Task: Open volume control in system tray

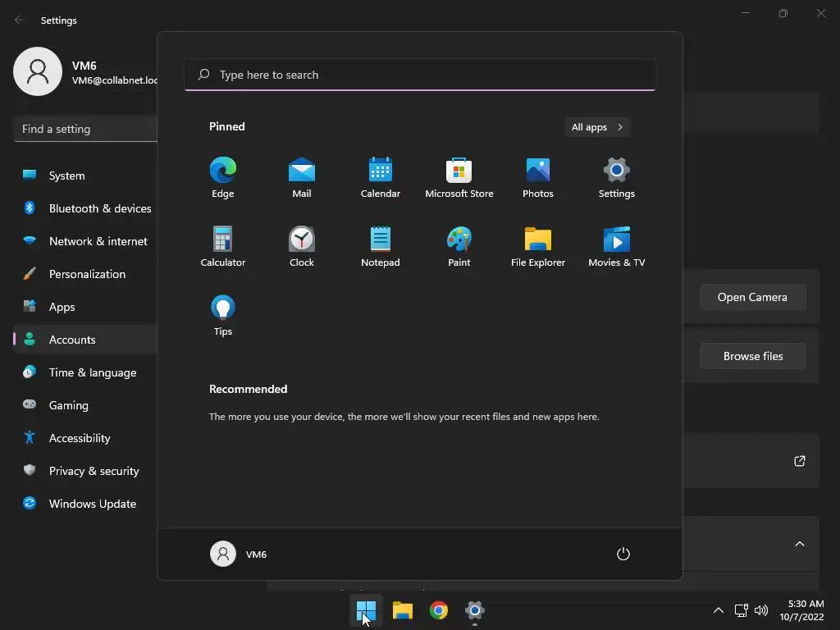Action: [760, 610]
